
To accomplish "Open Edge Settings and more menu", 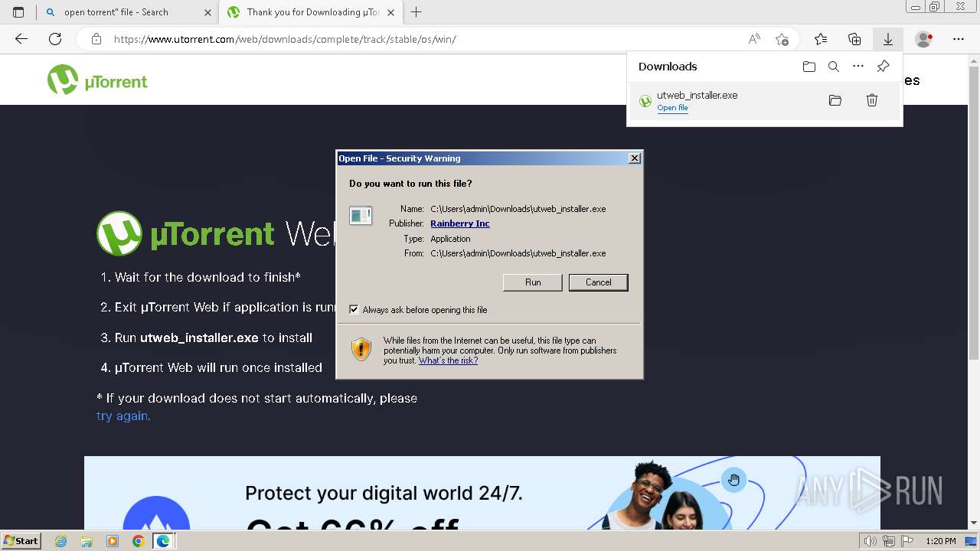I will tap(959, 39).
